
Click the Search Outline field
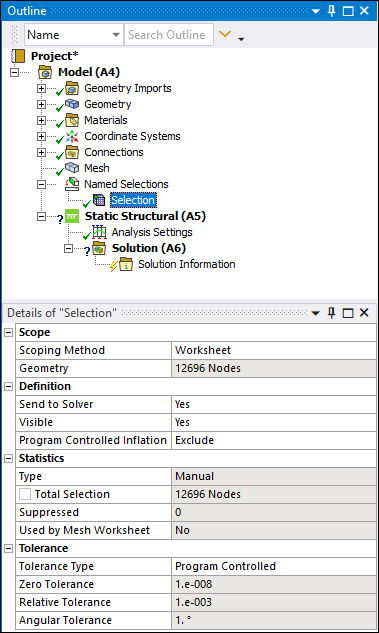pos(169,35)
